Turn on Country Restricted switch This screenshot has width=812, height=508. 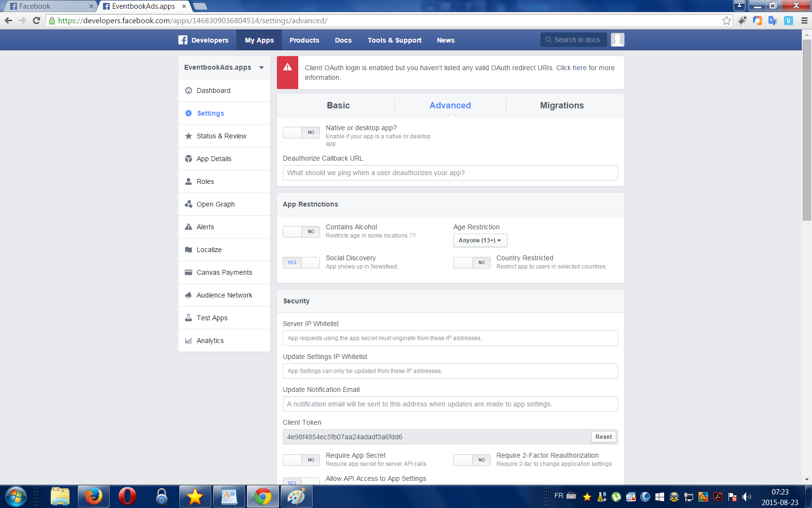[x=472, y=263]
